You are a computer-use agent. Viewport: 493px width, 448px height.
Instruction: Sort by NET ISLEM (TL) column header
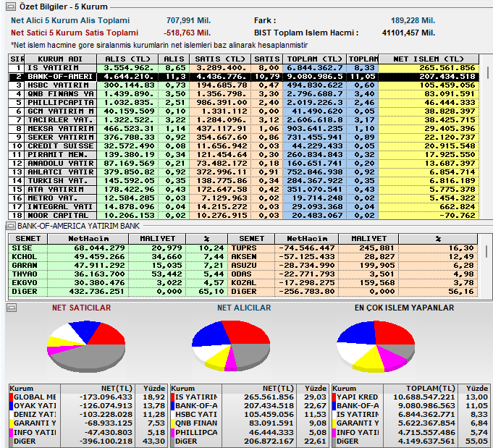[x=429, y=59]
